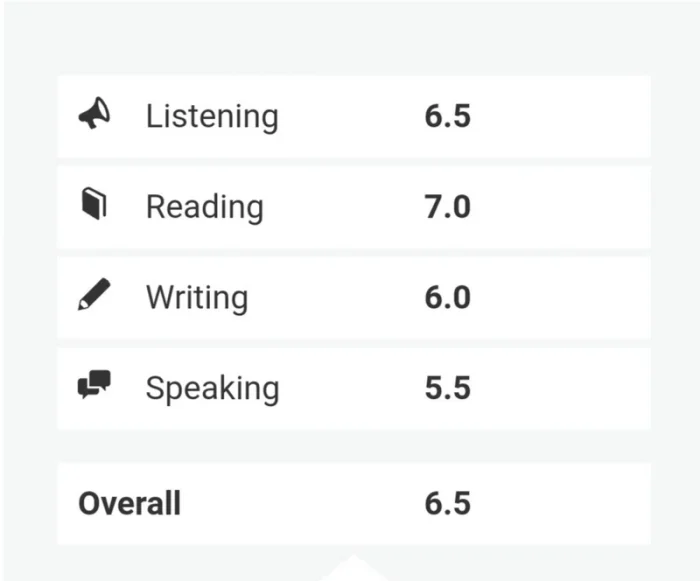Open the Speaking score row
Viewport: 700px width, 581px height.
coord(354,389)
